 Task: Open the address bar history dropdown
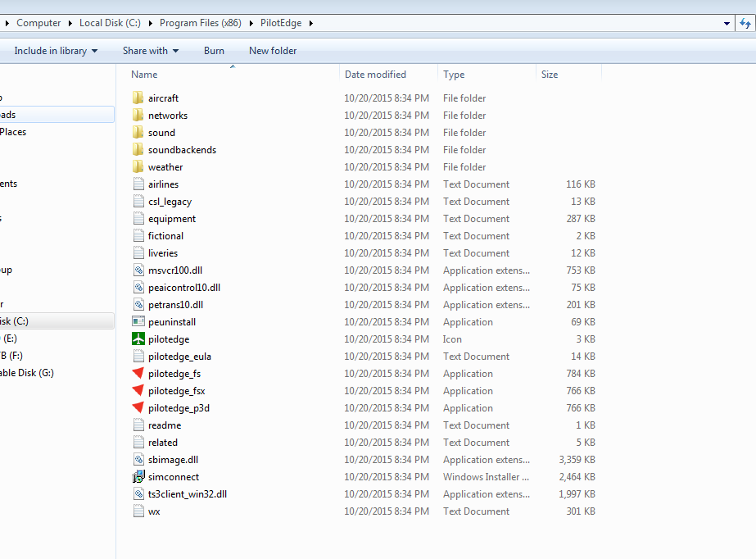click(727, 23)
